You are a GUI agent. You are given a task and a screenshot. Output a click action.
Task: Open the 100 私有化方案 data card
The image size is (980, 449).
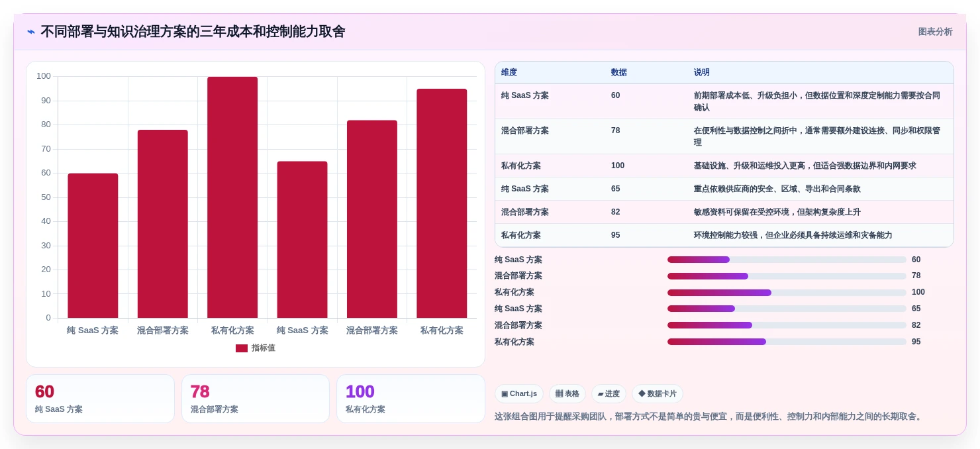point(411,399)
